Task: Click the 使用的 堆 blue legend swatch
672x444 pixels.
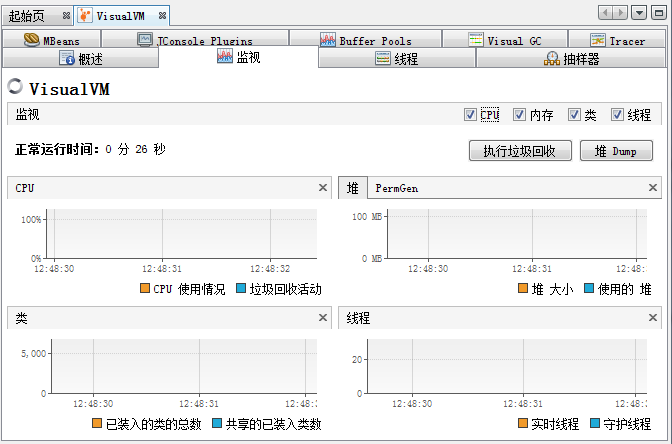Action: 589,288
